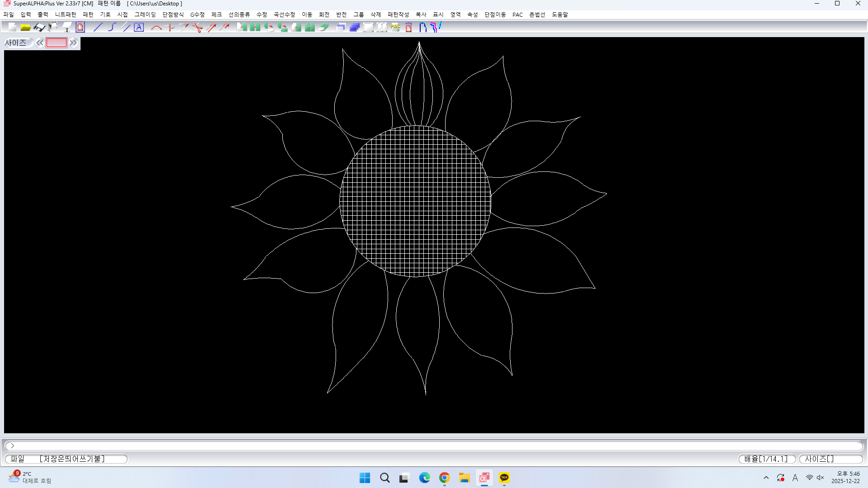Select the curve drawing tool
The image size is (868, 488).
112,27
